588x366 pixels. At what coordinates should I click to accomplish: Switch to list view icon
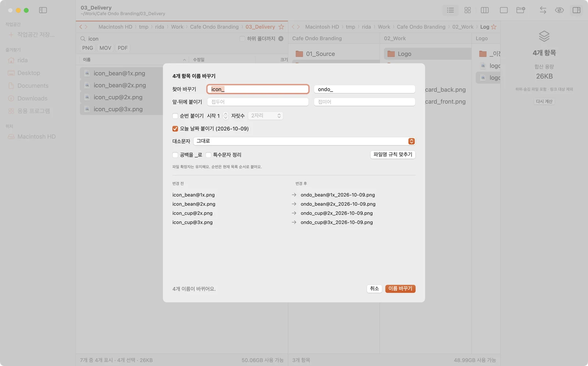(450, 10)
